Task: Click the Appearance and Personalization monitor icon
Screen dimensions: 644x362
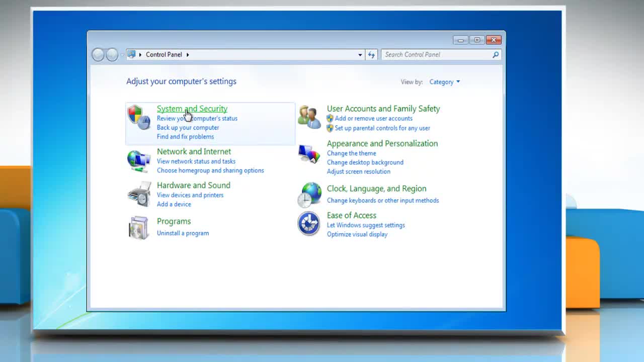Action: point(309,154)
